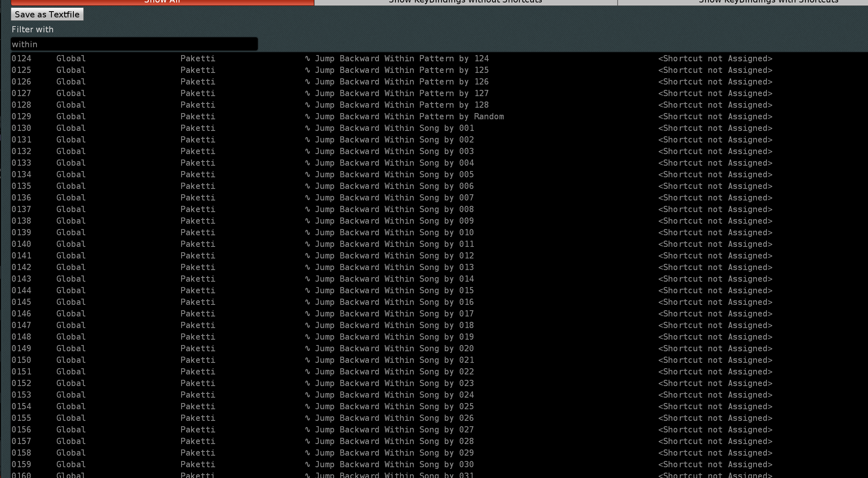Screen dimensions: 868x478
Task: Select Shortcut not Assigned on row 0145
Action: click(x=715, y=302)
